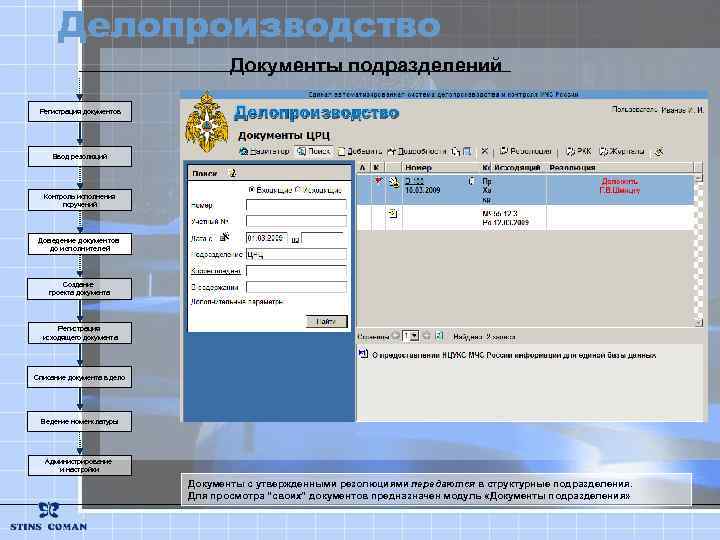Image resolution: width=720 pixels, height=540 pixels.
Task: Open the Навигатор toolbar item
Action: 264,151
